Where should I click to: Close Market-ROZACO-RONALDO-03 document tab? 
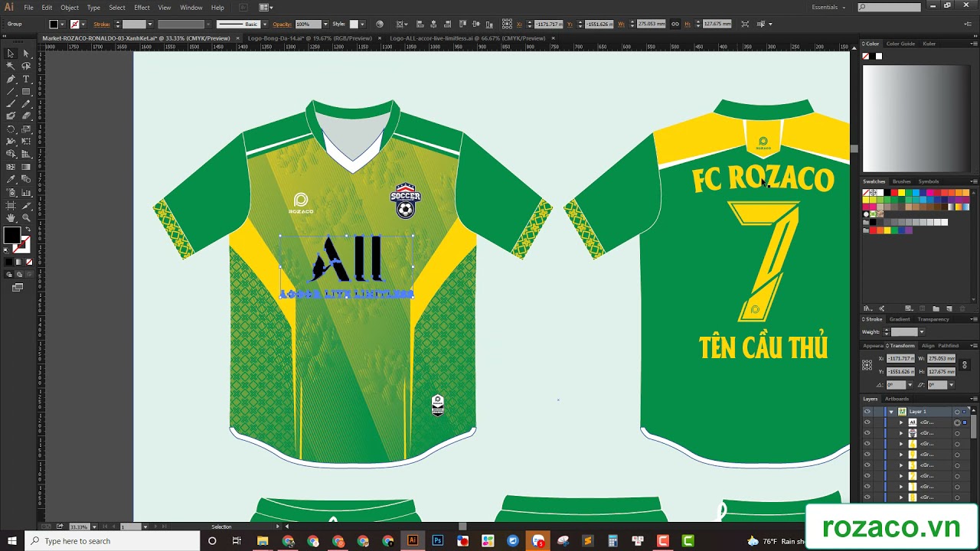click(x=237, y=37)
